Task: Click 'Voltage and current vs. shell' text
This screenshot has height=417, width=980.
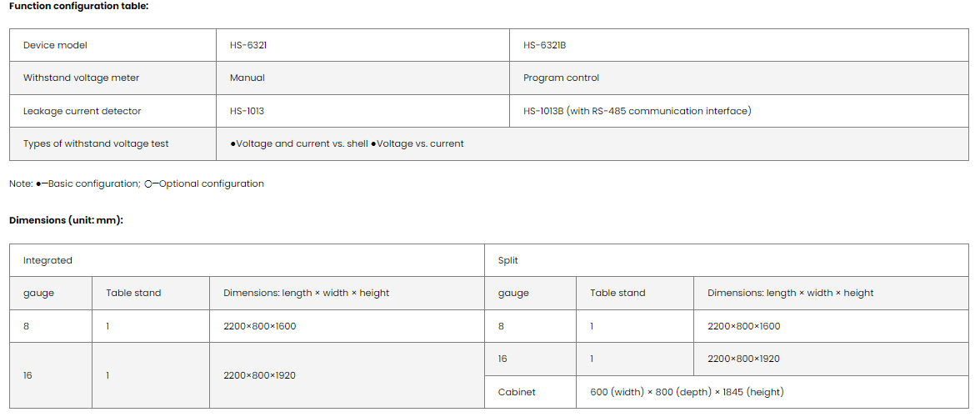Action: coord(302,143)
